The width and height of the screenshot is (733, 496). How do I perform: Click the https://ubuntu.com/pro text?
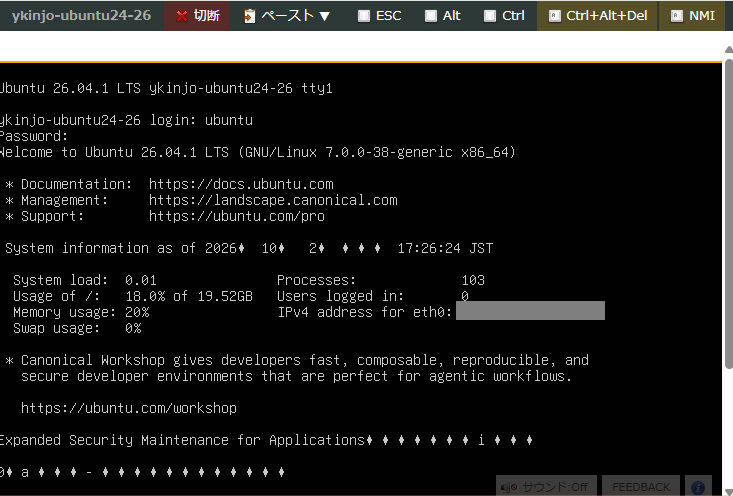pyautogui.click(x=237, y=216)
